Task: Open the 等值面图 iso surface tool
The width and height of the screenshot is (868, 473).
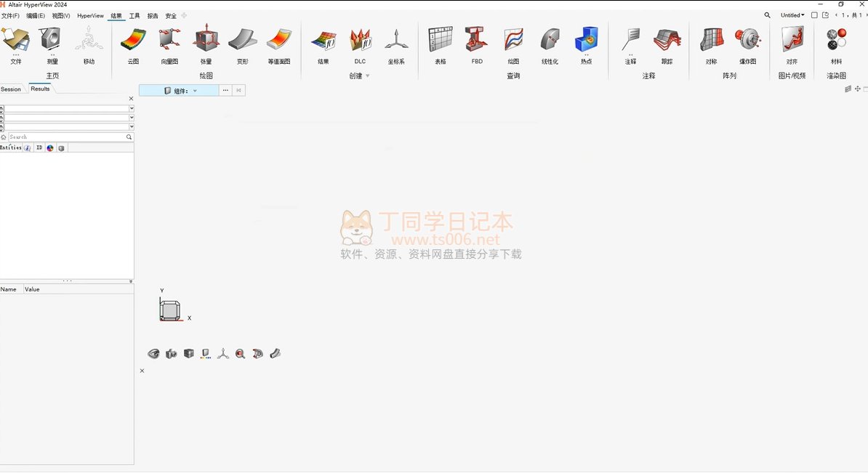Action: tap(279, 45)
